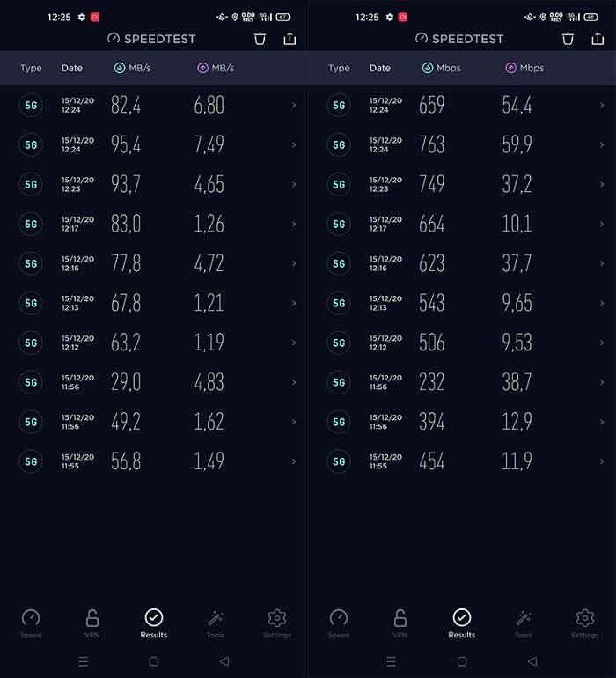Select the 12,9 Mbps upload value
This screenshot has height=678, width=616.
click(517, 422)
